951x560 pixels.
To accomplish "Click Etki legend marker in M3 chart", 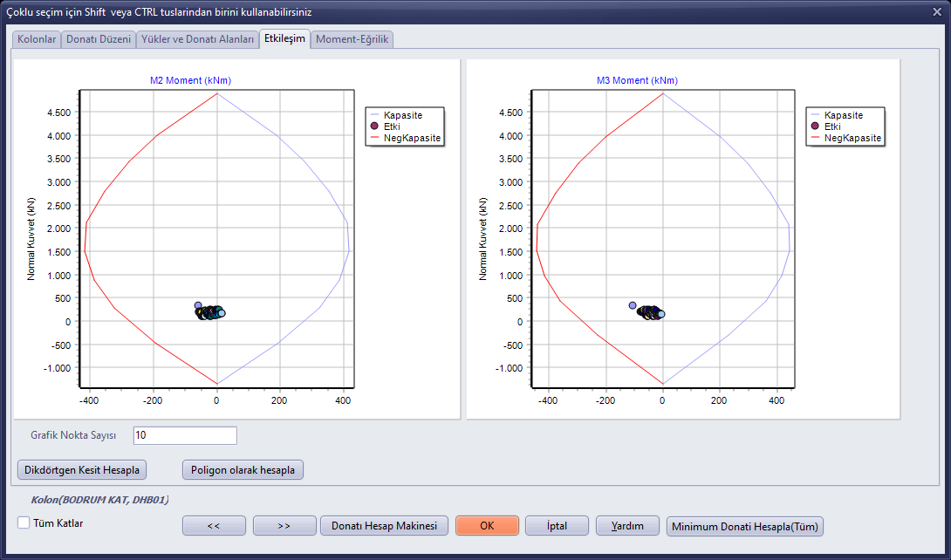I will pos(815,126).
